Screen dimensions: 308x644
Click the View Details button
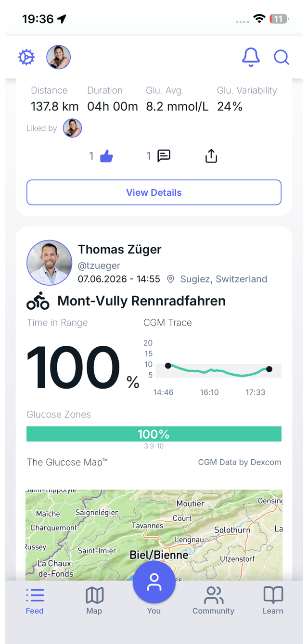[x=154, y=192]
